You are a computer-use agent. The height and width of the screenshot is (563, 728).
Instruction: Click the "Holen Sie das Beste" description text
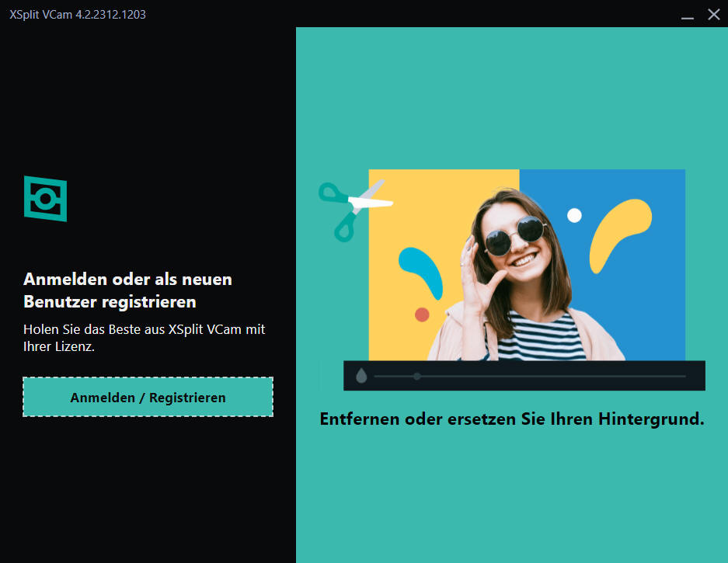144,338
